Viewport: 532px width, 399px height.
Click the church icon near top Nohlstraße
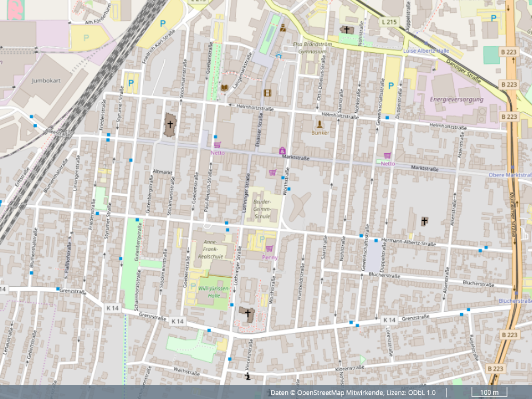[x=347, y=30]
